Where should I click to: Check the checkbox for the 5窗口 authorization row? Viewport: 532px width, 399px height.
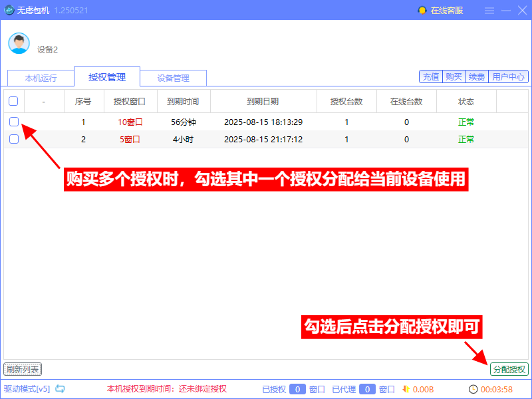click(15, 140)
